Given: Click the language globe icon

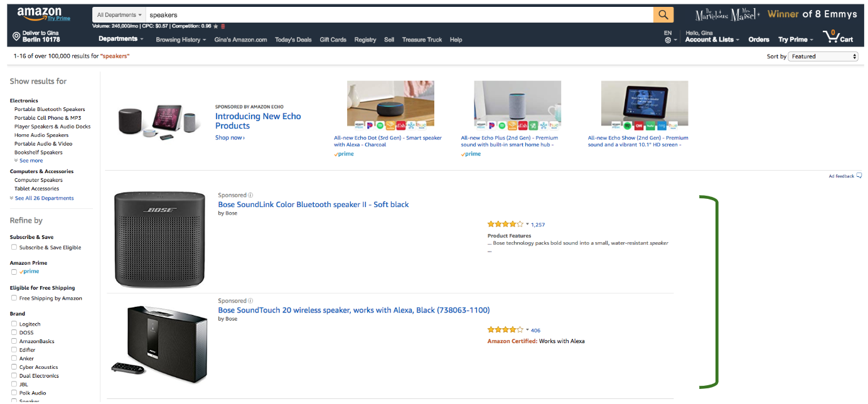Looking at the screenshot, I should click(x=668, y=40).
